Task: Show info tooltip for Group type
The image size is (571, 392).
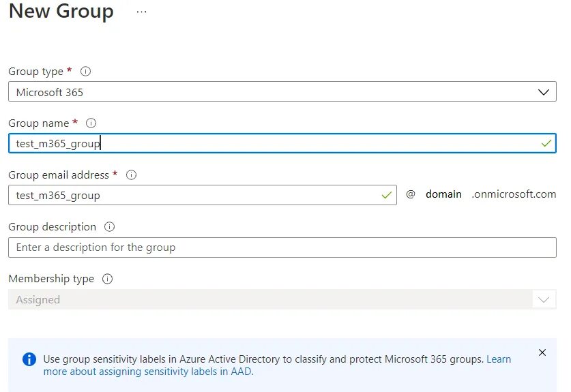Action: pos(85,72)
